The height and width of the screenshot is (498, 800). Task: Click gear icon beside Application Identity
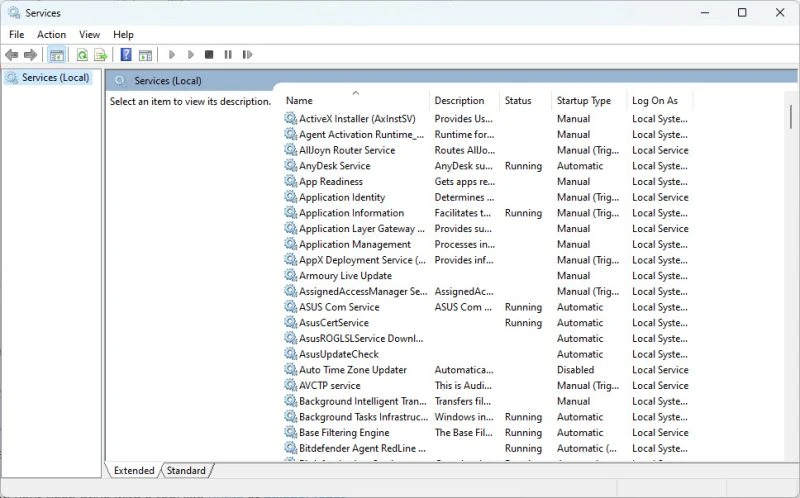coord(291,197)
